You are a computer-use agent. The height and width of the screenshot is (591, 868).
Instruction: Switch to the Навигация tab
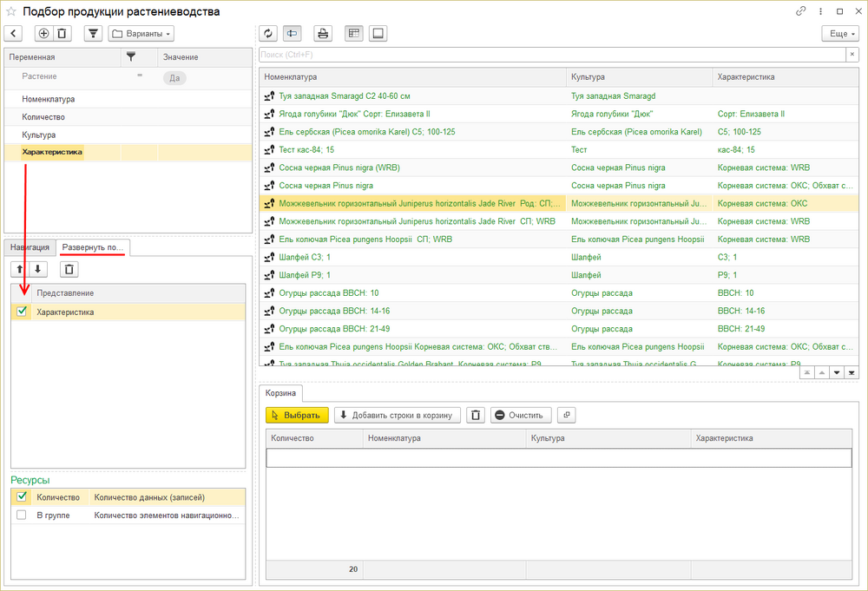click(30, 247)
